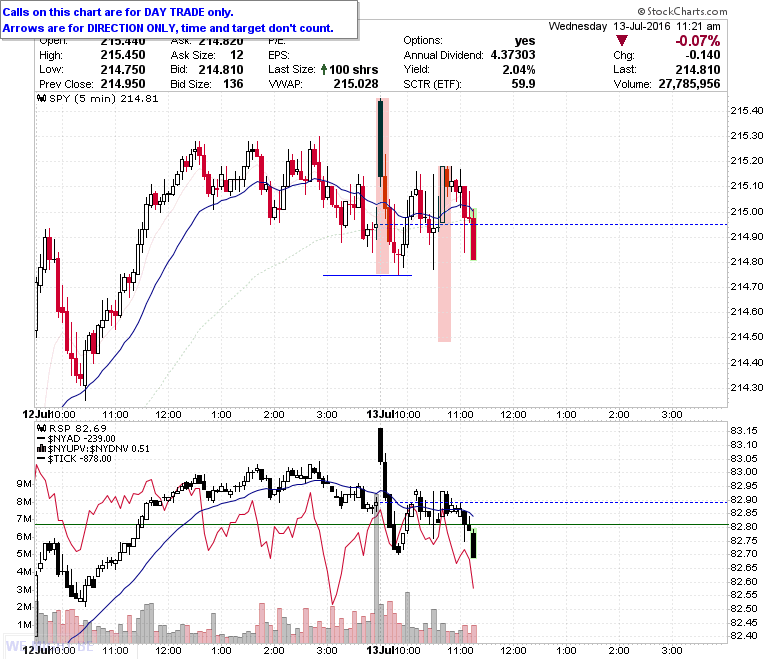Click the 'Options:' field label
780x659 pixels.
[423, 41]
